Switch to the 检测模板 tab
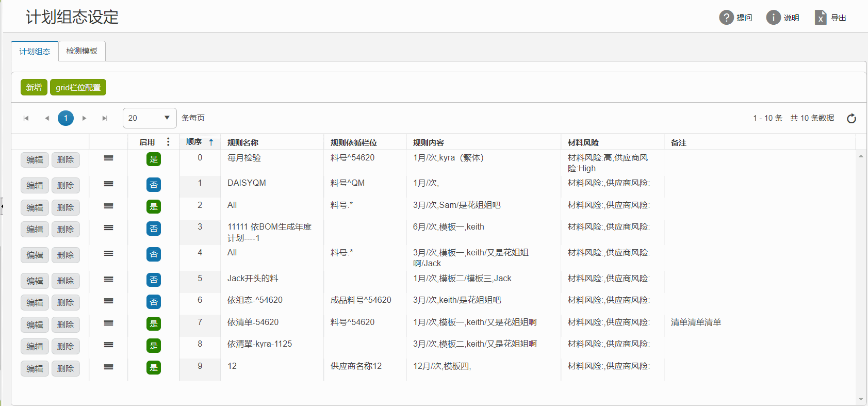 (82, 51)
